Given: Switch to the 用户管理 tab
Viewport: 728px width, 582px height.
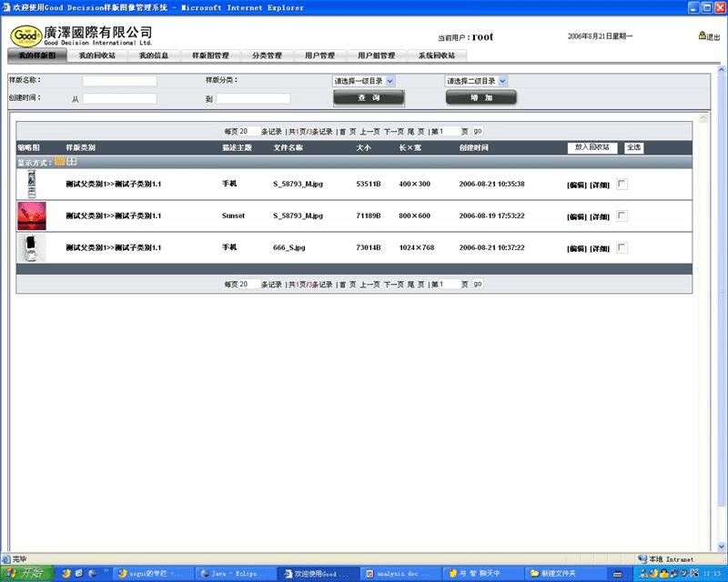Looking at the screenshot, I should click(320, 55).
